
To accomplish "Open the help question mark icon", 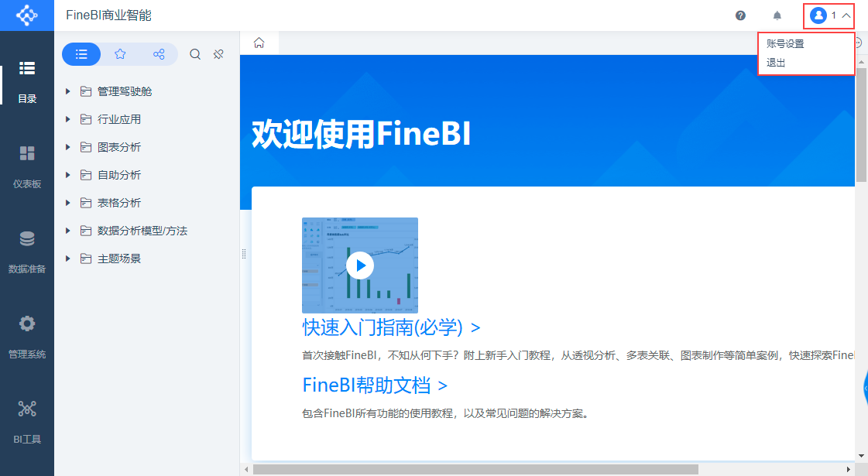I will 741,15.
